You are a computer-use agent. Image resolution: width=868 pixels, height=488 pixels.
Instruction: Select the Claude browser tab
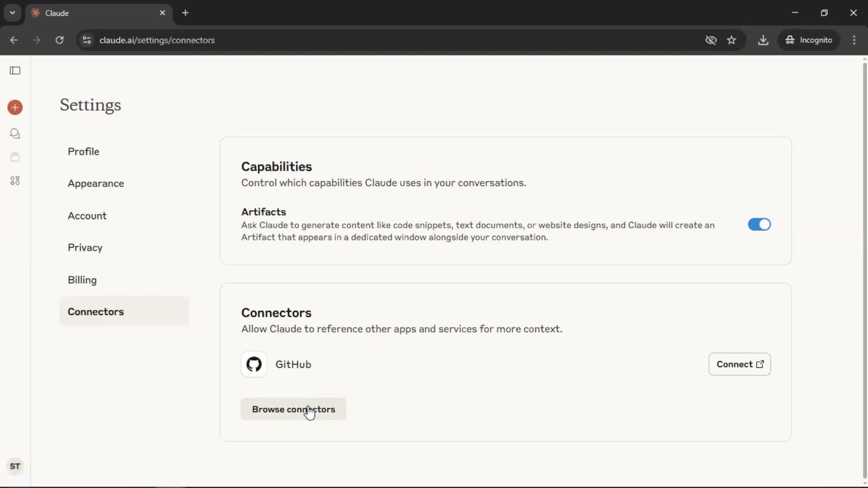coord(99,13)
